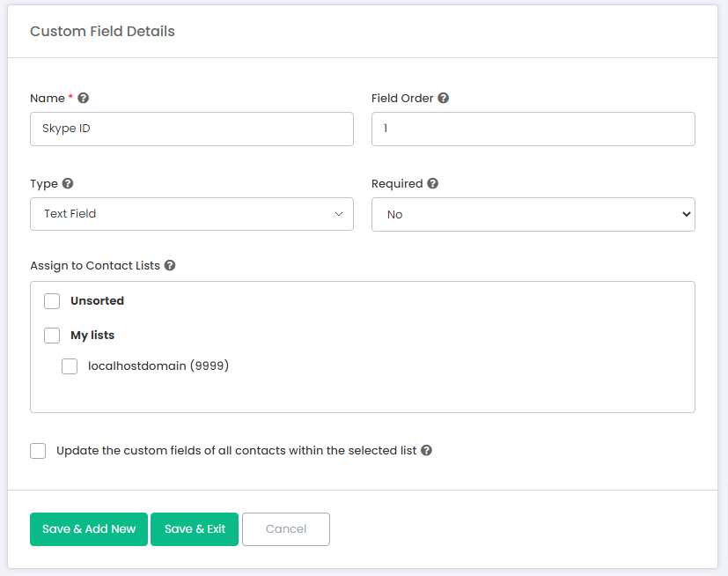Image resolution: width=728 pixels, height=576 pixels.
Task: Hit the Cancel button
Action: click(x=286, y=529)
